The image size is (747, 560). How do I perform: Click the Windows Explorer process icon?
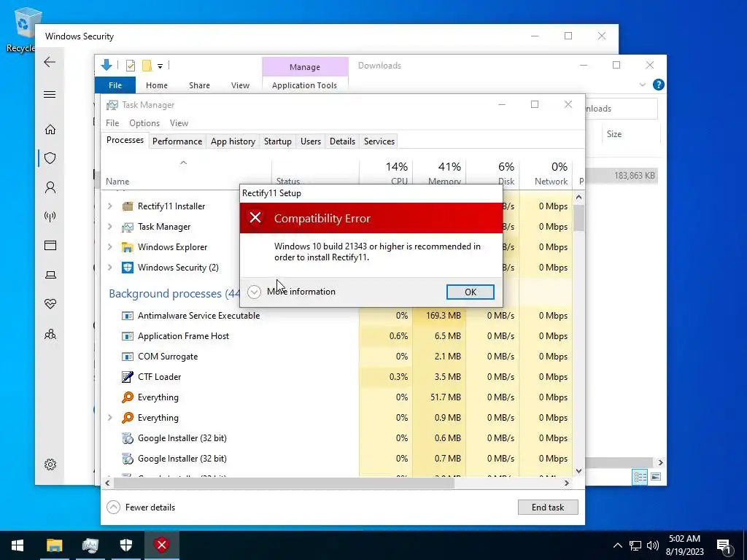[x=127, y=247]
